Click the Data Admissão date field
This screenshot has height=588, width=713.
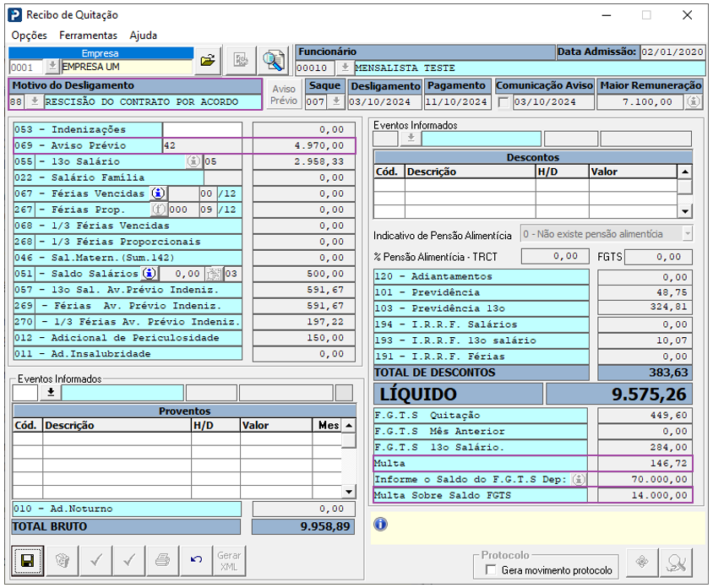click(672, 52)
